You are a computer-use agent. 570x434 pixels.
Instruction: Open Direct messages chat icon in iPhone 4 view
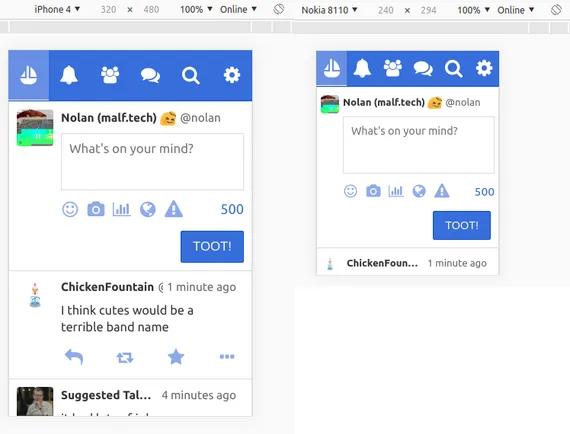pos(150,75)
